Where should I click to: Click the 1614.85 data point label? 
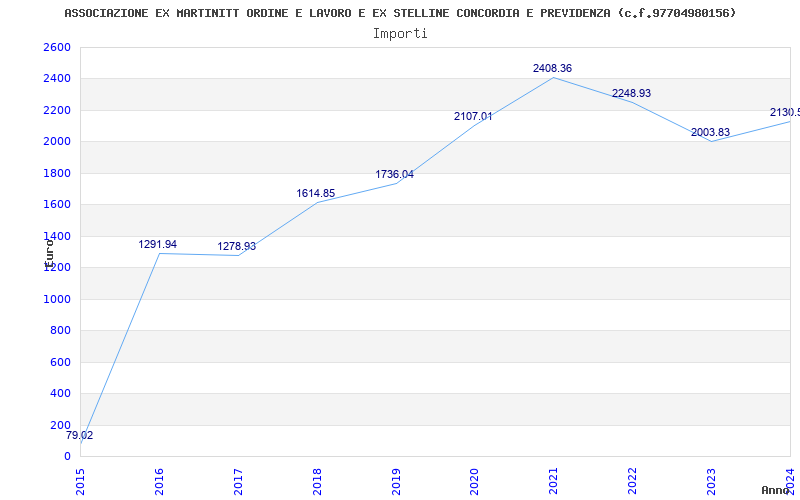(x=316, y=193)
